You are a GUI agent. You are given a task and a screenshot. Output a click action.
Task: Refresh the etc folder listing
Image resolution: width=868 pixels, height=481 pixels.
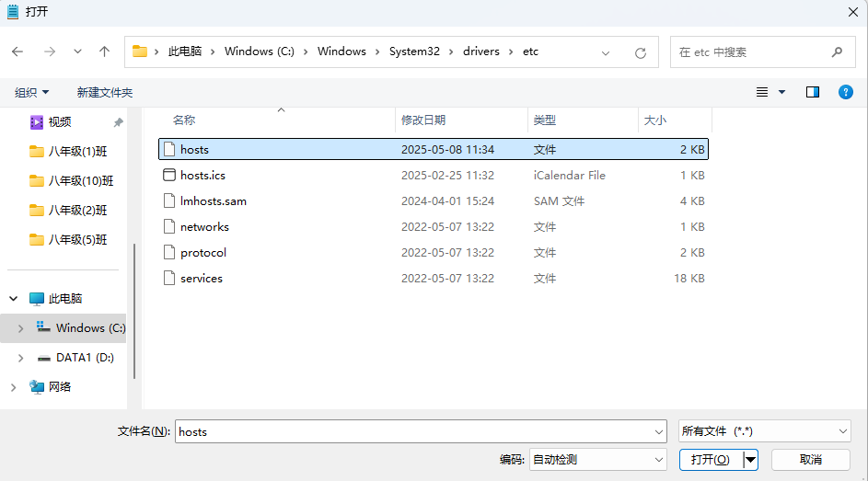(641, 53)
